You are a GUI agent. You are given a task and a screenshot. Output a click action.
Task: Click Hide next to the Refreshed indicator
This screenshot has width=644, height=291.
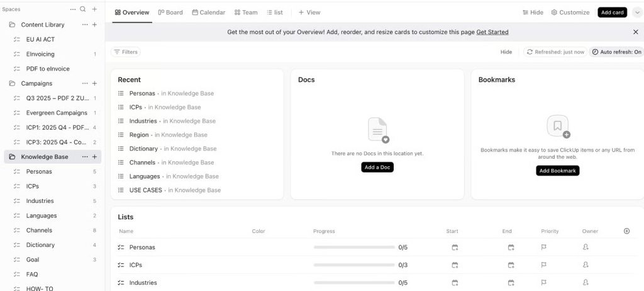506,52
